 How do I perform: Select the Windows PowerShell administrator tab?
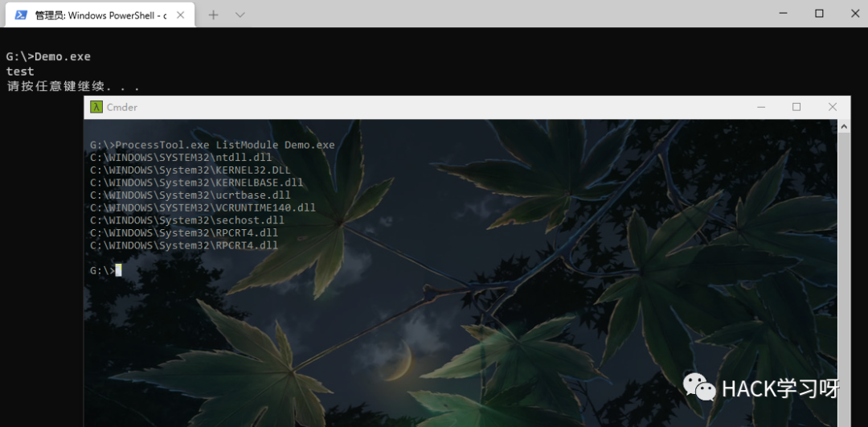point(100,15)
